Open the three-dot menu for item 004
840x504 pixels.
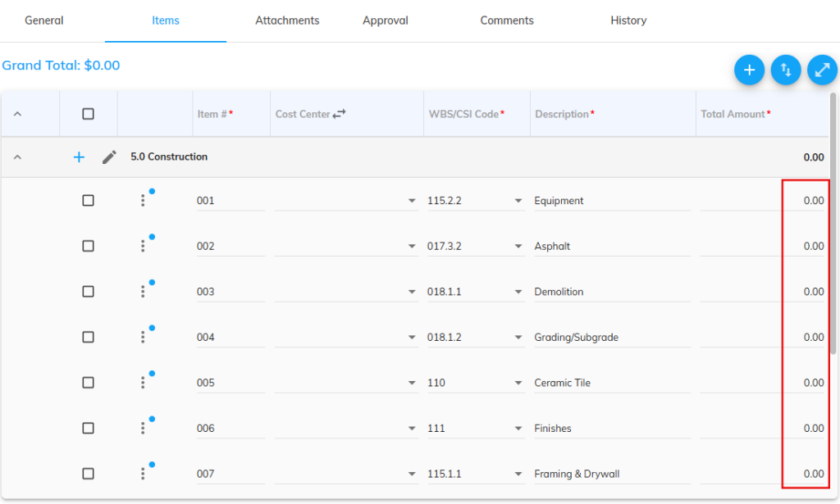143,337
